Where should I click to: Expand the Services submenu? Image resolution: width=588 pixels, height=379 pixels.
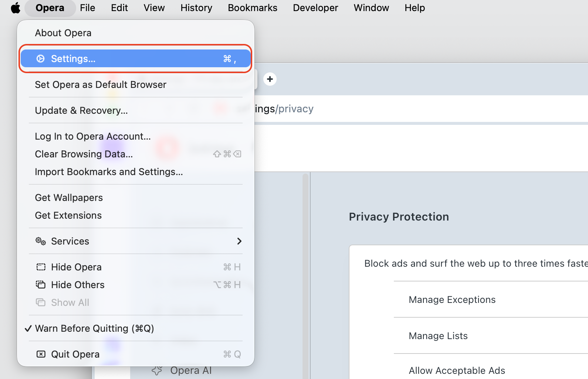[136, 241]
